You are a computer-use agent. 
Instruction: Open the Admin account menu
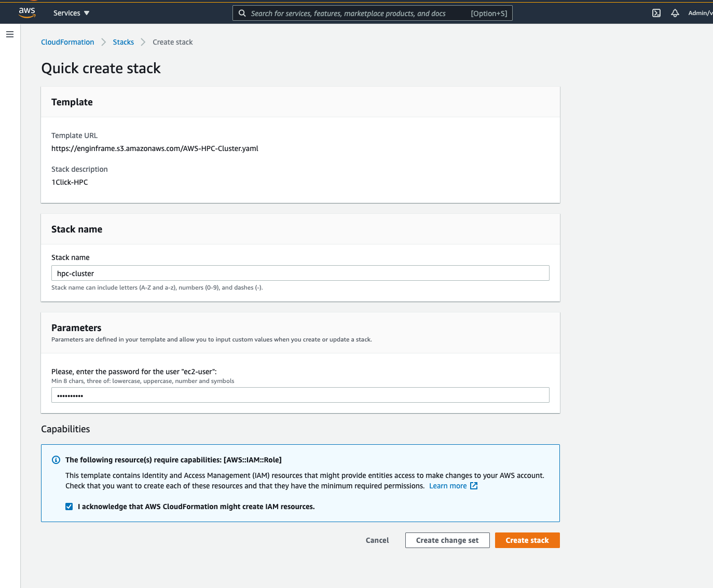coord(700,13)
